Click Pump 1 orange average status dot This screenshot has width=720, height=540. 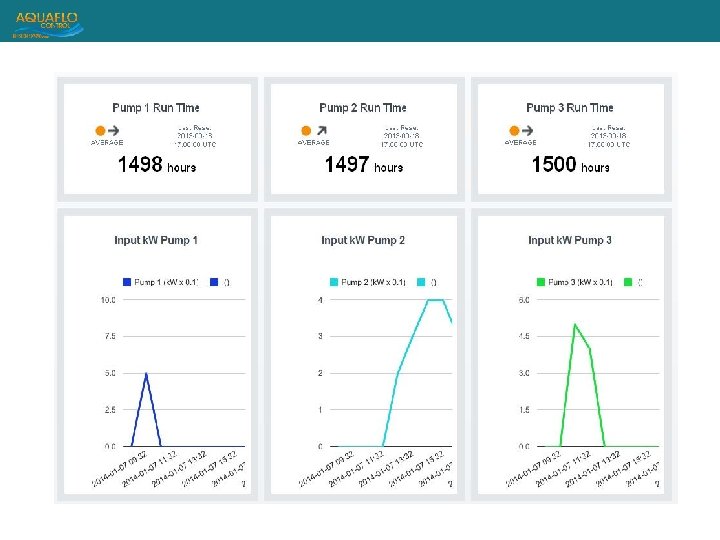101,131
